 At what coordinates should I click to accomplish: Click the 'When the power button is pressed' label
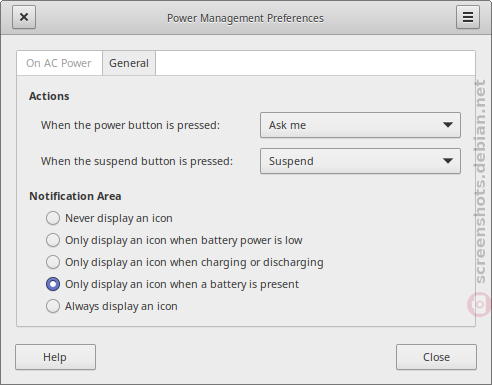click(x=130, y=125)
